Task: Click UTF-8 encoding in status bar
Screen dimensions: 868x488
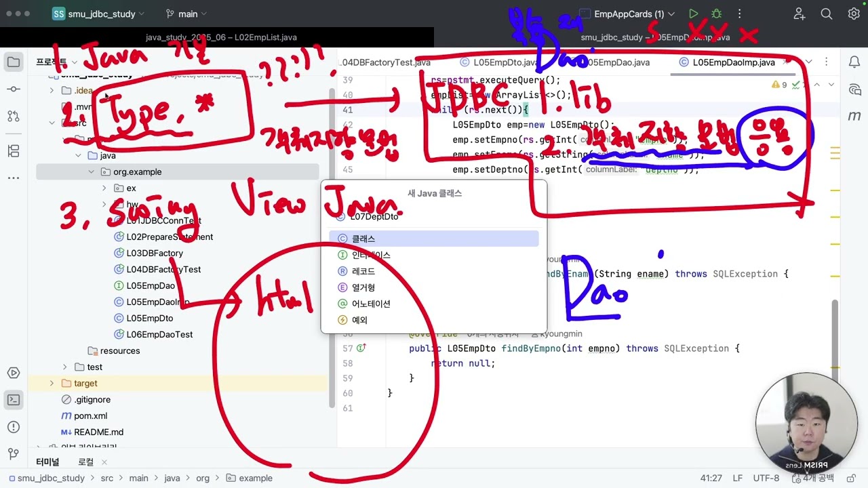Action: [x=766, y=478]
